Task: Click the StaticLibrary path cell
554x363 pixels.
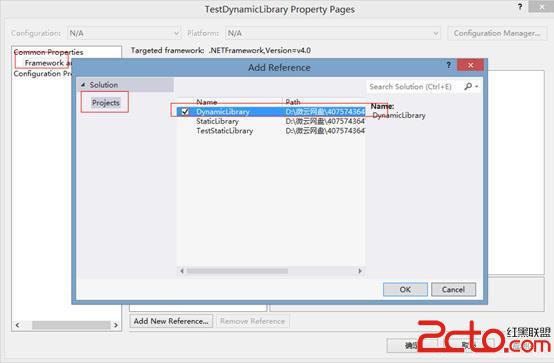Action: point(325,121)
